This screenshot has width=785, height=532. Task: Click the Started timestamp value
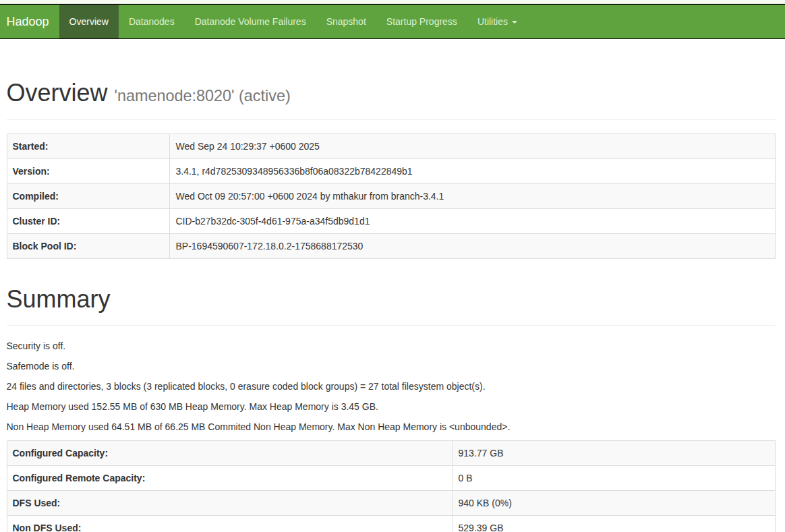tap(248, 146)
